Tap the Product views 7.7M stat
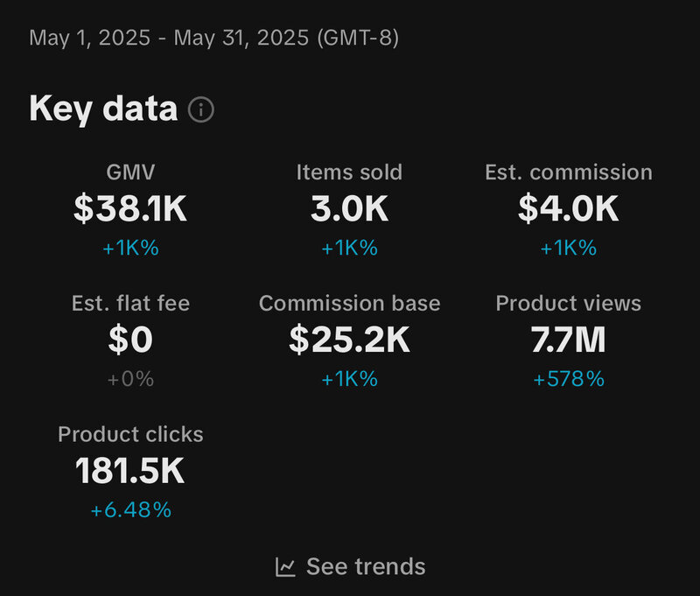The height and width of the screenshot is (596, 700). [x=568, y=340]
